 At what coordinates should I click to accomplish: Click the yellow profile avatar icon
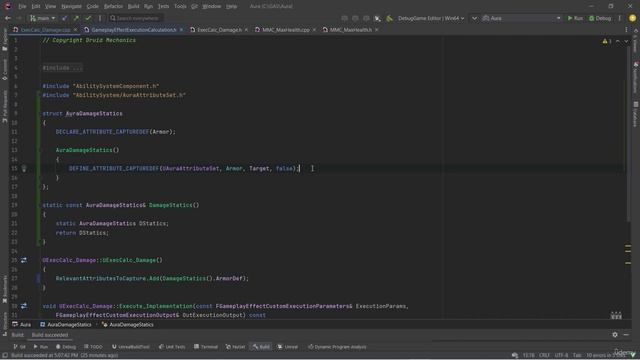click(x=632, y=18)
